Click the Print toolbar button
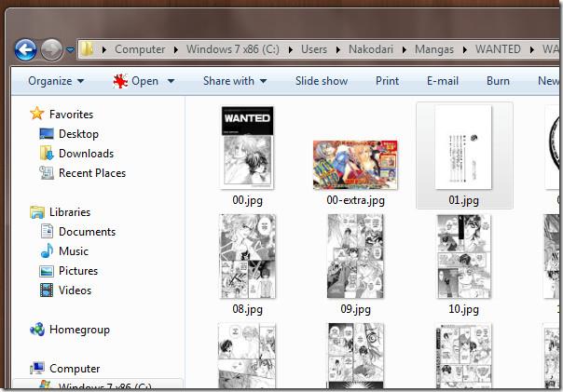Viewport: 563px width, 392px height. (x=387, y=81)
